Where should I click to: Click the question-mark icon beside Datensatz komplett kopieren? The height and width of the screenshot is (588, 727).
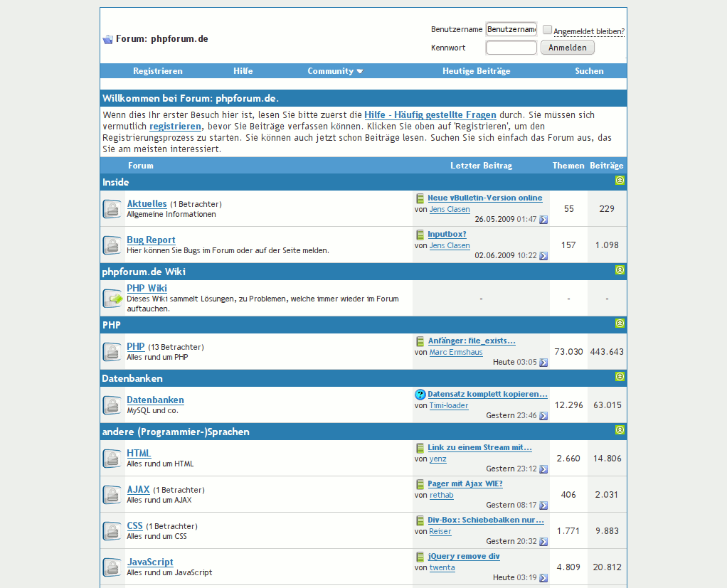tap(420, 395)
